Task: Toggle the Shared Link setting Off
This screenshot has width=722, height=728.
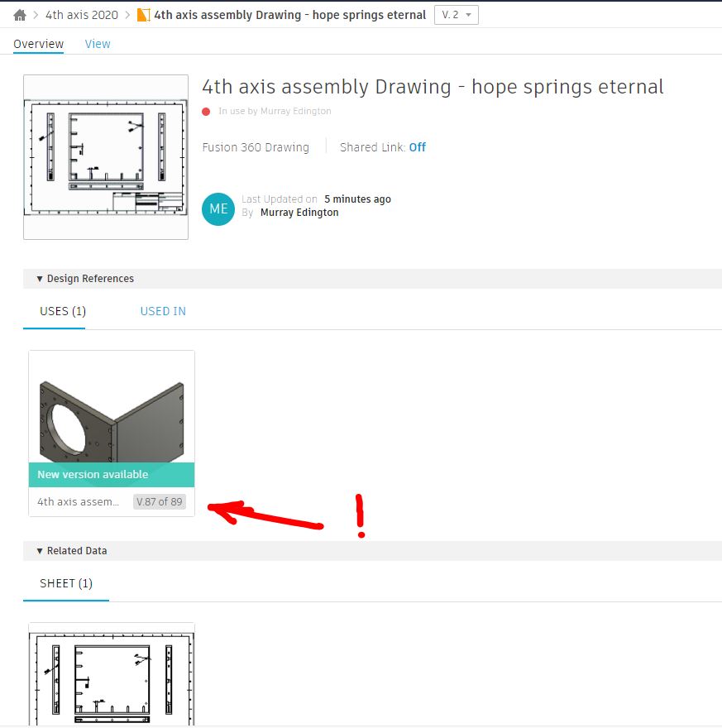Action: pos(417,147)
